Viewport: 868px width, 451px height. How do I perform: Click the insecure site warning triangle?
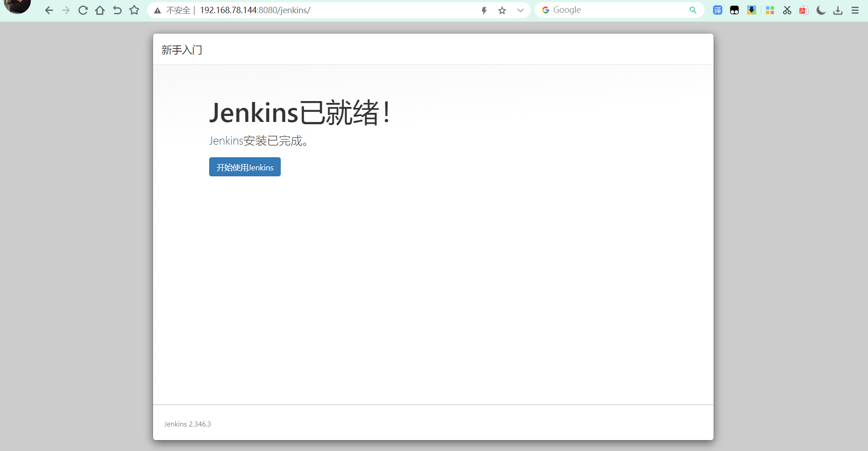[158, 10]
